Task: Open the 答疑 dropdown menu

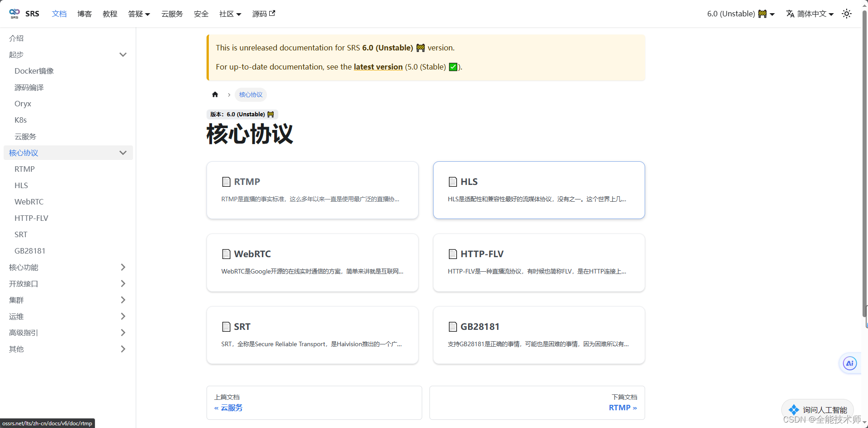Action: [139, 14]
